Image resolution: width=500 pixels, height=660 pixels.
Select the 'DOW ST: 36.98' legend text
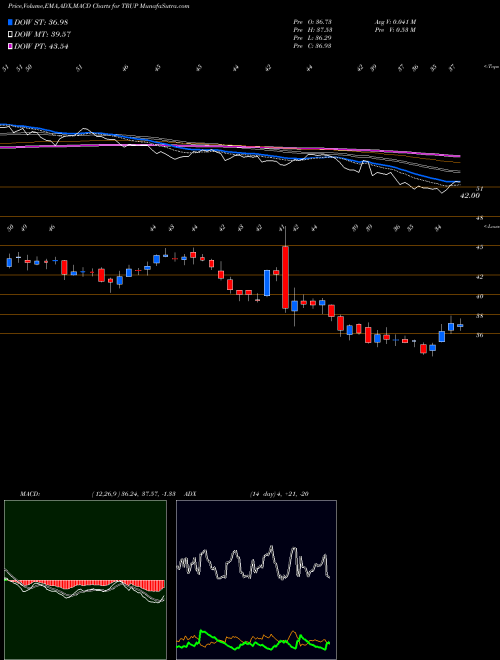(x=41, y=22)
